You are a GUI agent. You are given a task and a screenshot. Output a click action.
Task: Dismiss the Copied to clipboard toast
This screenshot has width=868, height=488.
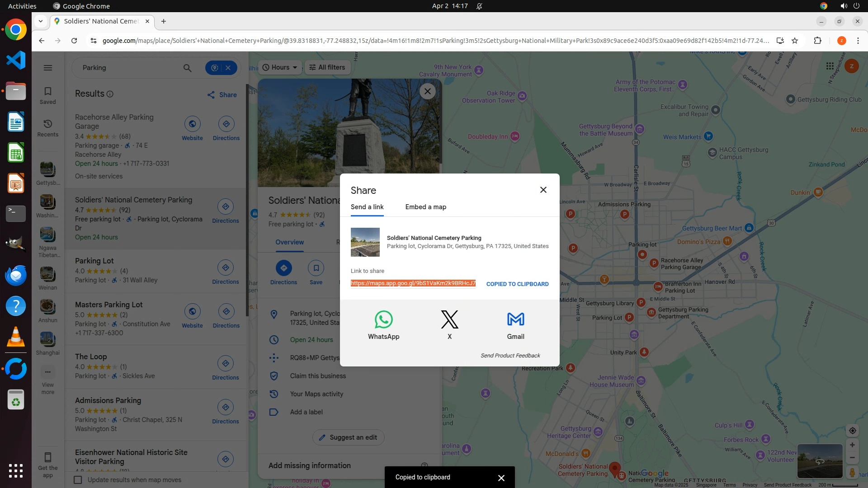501,478
